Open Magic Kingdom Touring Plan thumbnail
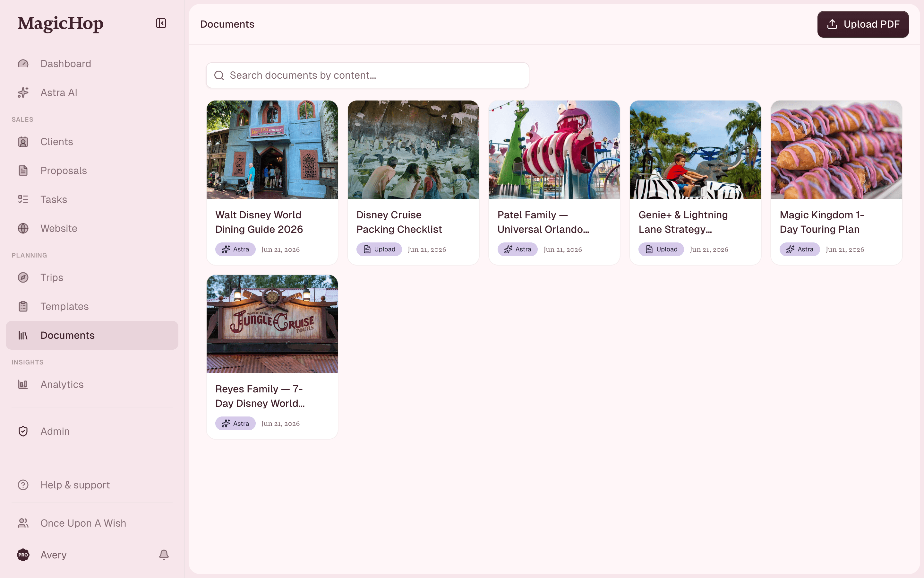Viewport: 924px width, 578px height. (x=836, y=149)
